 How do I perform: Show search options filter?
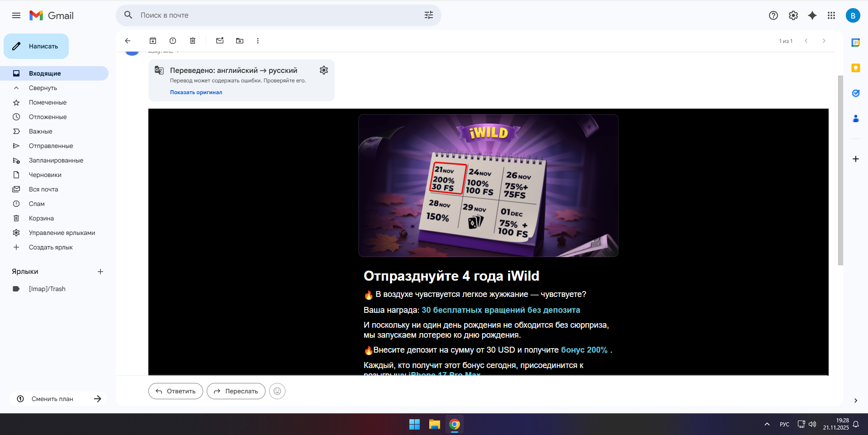click(x=429, y=15)
